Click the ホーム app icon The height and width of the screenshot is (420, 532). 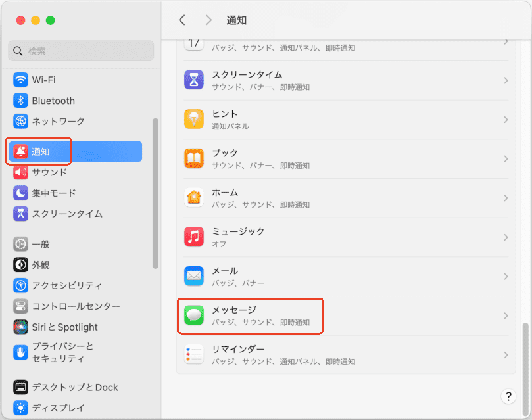194,198
